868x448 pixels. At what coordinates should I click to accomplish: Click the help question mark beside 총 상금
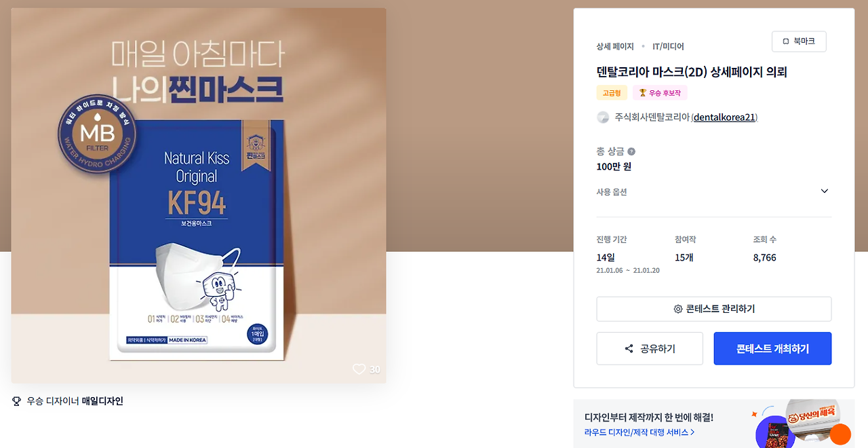(x=631, y=151)
